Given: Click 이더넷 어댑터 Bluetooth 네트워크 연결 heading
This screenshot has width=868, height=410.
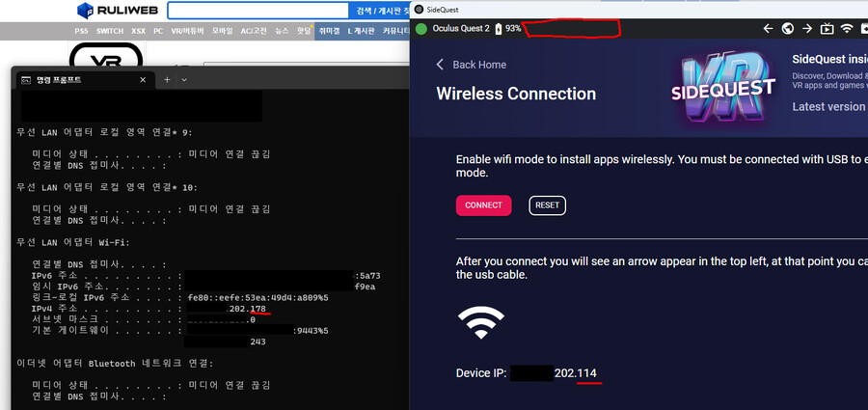Looking at the screenshot, I should coord(115,364).
